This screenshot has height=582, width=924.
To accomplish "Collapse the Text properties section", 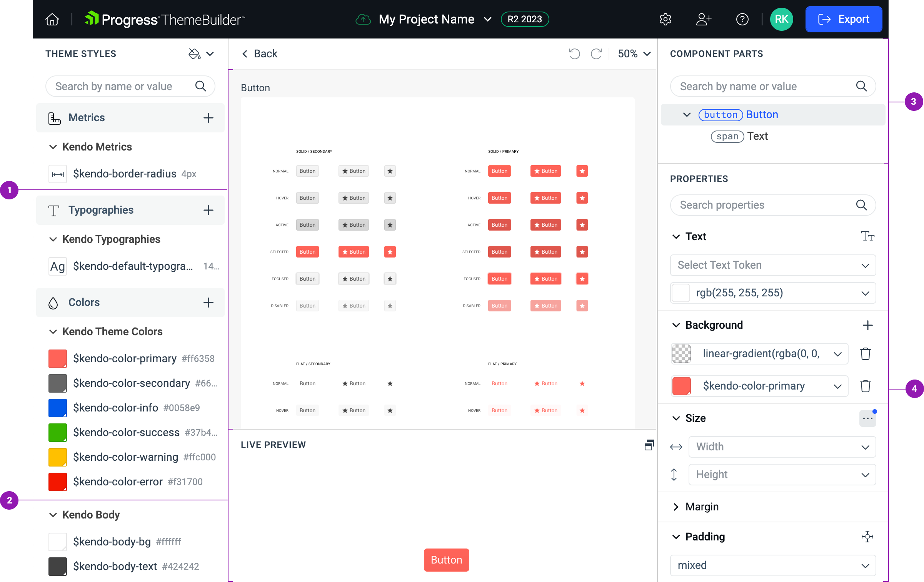I will coord(676,237).
